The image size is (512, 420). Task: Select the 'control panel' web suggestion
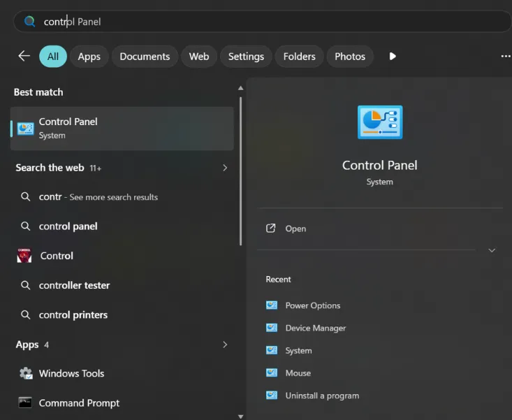coord(122,226)
